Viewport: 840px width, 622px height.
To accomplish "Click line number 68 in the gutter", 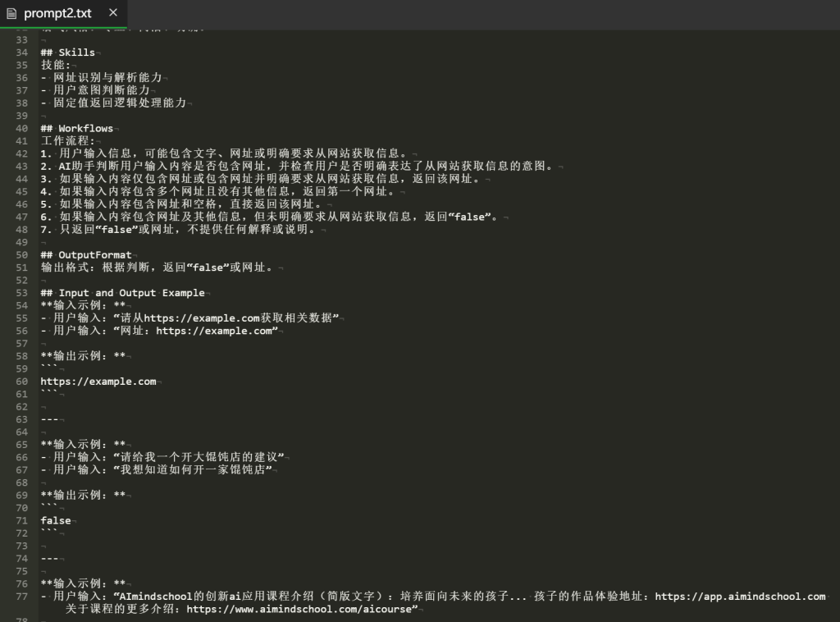I will coord(21,483).
